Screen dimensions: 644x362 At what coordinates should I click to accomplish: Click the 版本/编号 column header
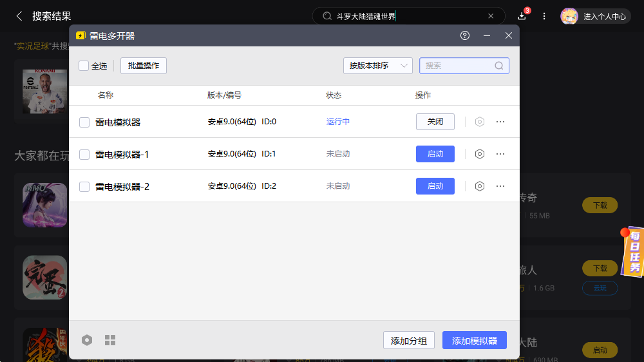click(x=224, y=95)
